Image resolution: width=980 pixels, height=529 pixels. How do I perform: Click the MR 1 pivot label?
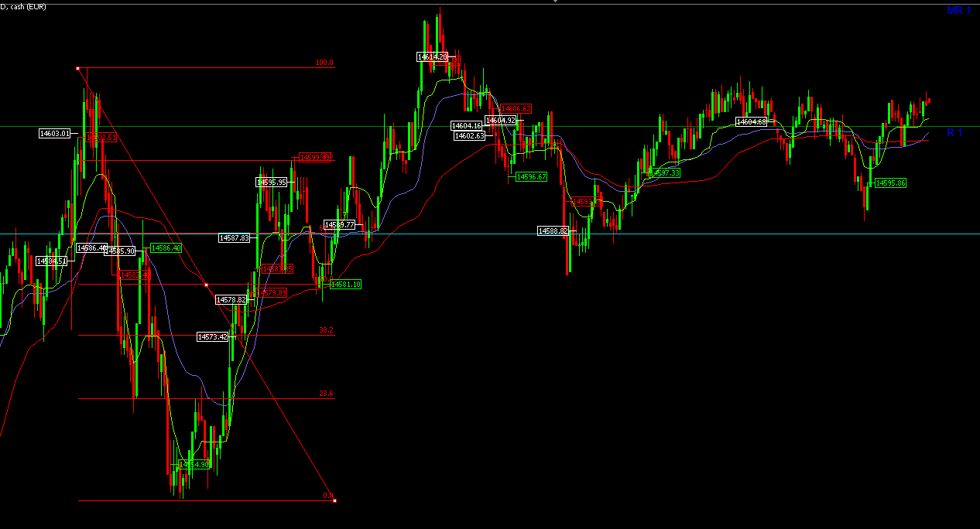(x=959, y=11)
